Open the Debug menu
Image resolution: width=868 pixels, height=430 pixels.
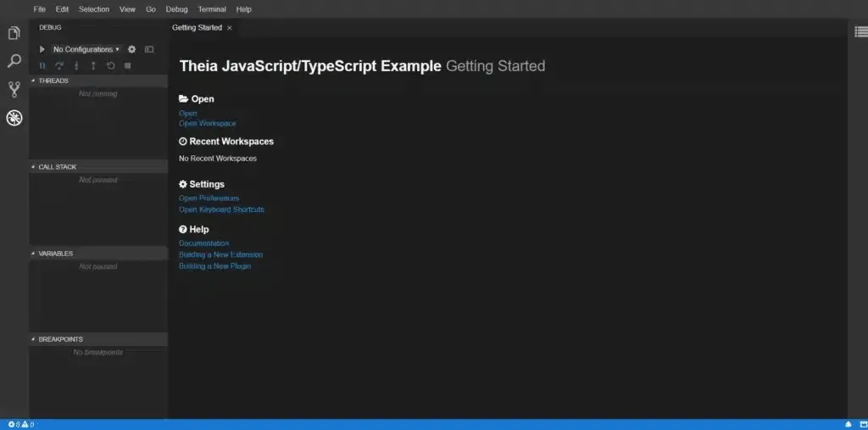(176, 9)
